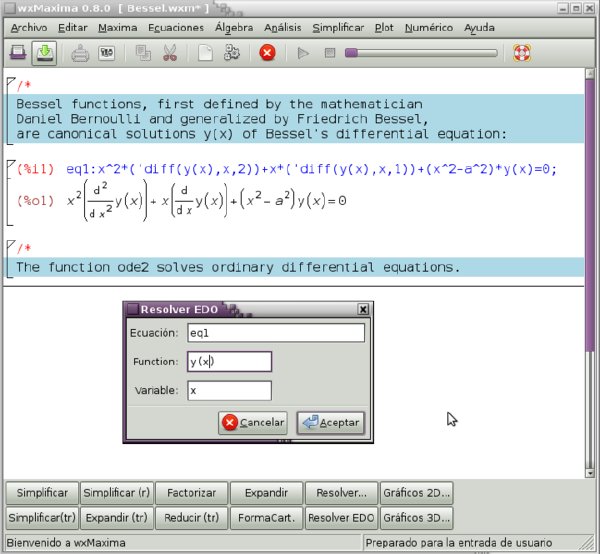Image resolution: width=600 pixels, height=554 pixels.
Task: Click the Copy selection toolbar icon
Action: coord(143,53)
